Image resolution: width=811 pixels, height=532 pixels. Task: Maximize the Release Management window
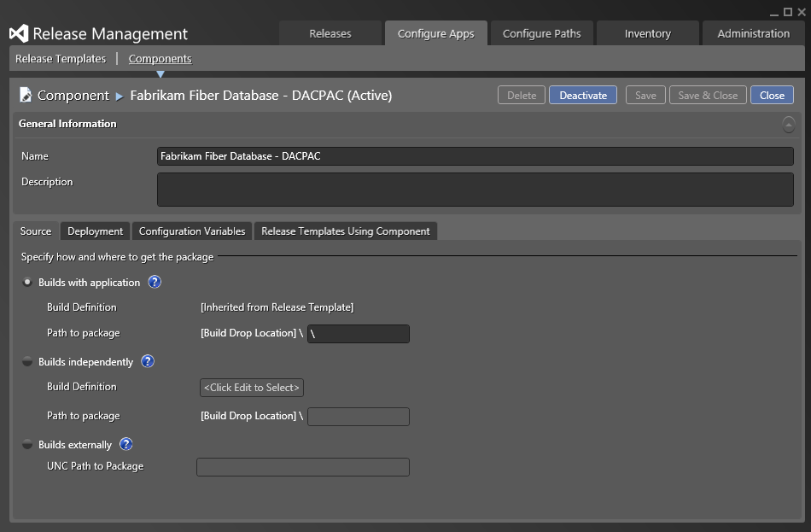(x=788, y=12)
